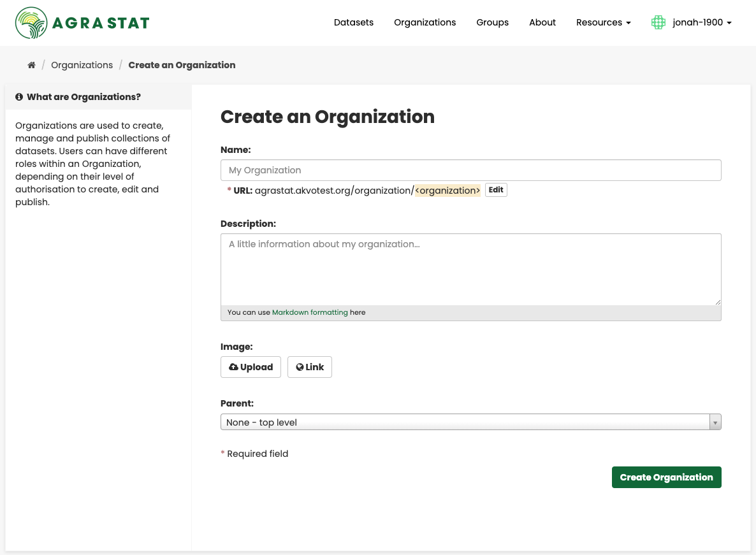The image size is (756, 555).
Task: Click the highlighted <organization> URL slug
Action: tap(447, 191)
